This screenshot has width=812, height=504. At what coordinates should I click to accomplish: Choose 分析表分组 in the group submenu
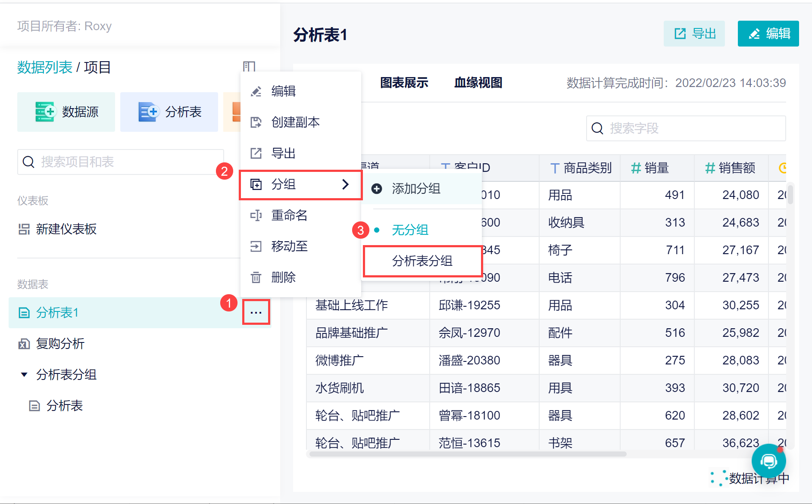click(422, 261)
